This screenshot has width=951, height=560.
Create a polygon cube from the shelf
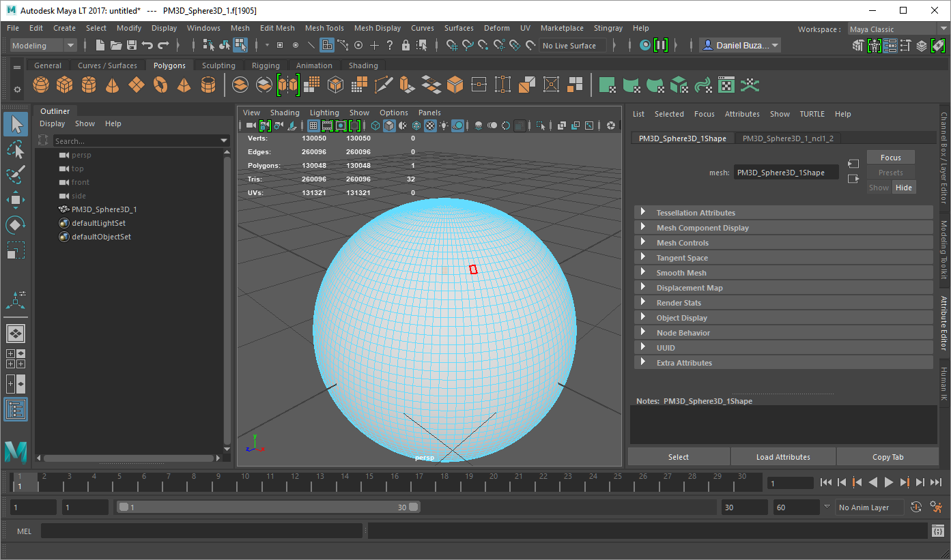(65, 85)
